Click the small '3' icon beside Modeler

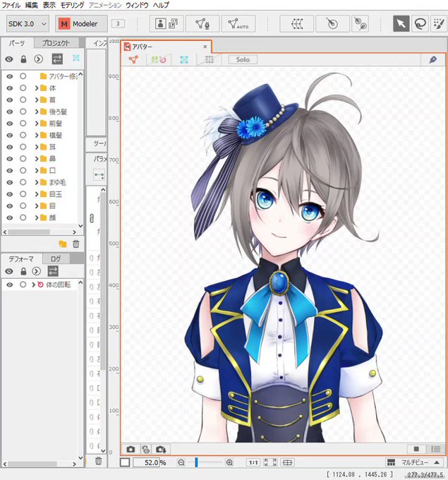click(118, 23)
